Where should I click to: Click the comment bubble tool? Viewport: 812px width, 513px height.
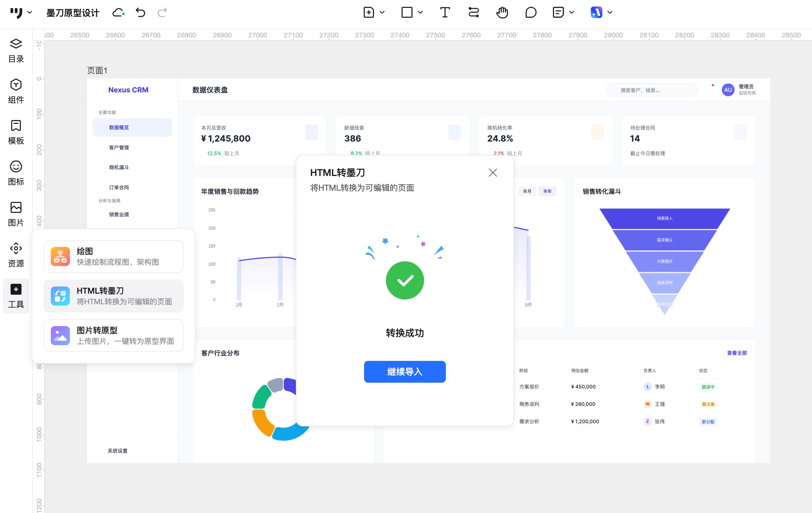pos(530,13)
